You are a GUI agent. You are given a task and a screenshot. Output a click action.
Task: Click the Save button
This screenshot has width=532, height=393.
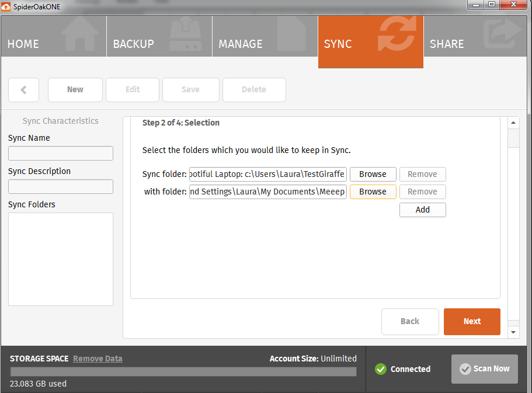click(191, 90)
